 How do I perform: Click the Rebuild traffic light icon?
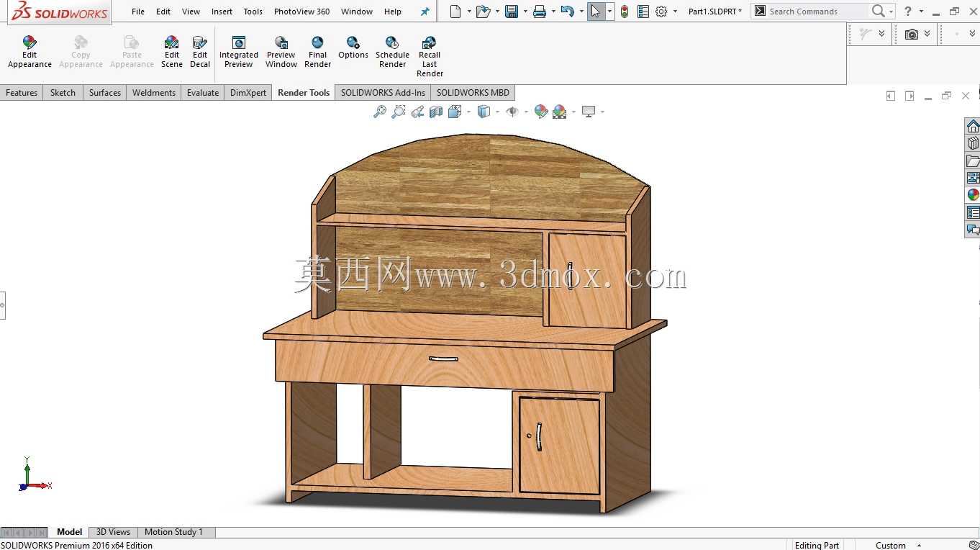pos(625,12)
